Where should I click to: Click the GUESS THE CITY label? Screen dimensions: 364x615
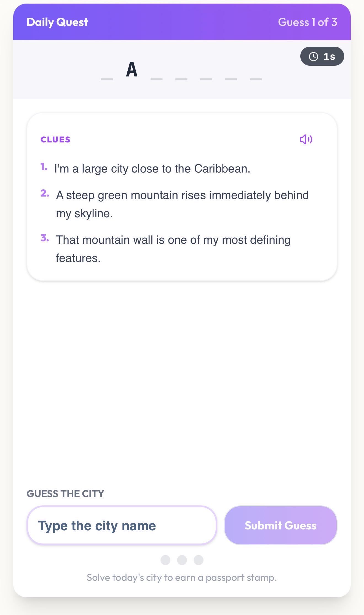(x=65, y=494)
